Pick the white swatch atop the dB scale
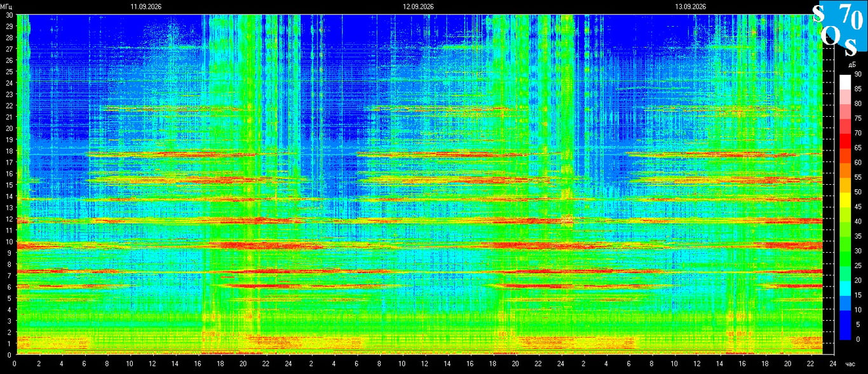 844,82
